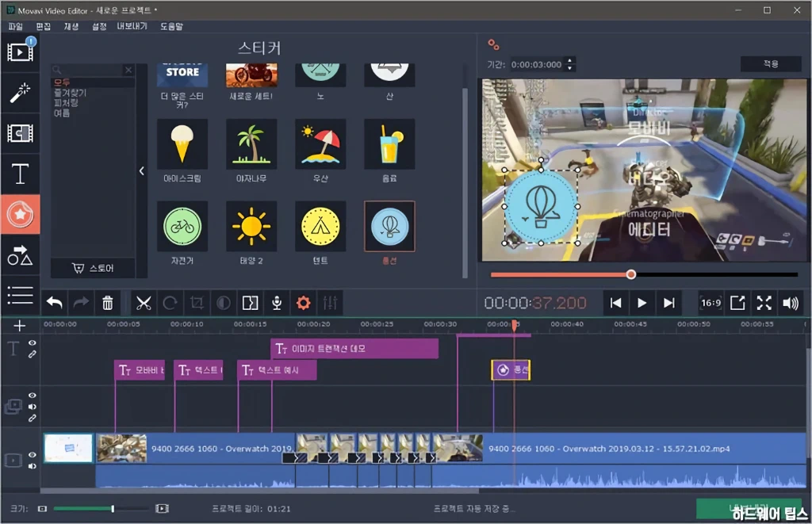Select the 모두 sticker category
Viewport: 812px width, 524px height.
tap(62, 83)
